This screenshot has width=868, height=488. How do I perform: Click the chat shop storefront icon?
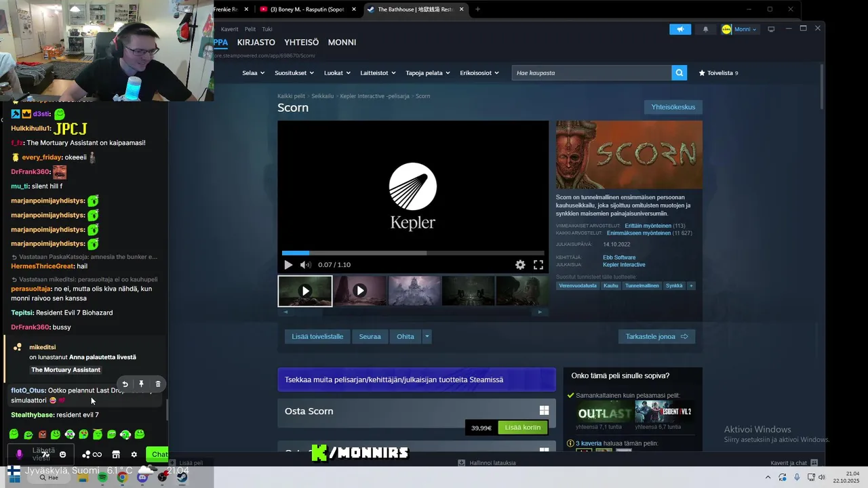(116, 454)
